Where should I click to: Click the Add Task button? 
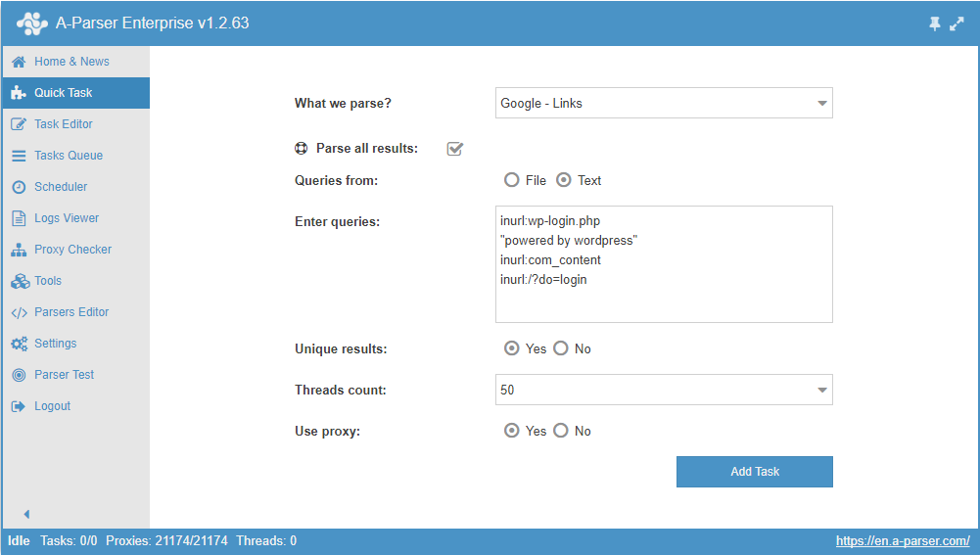click(x=755, y=472)
